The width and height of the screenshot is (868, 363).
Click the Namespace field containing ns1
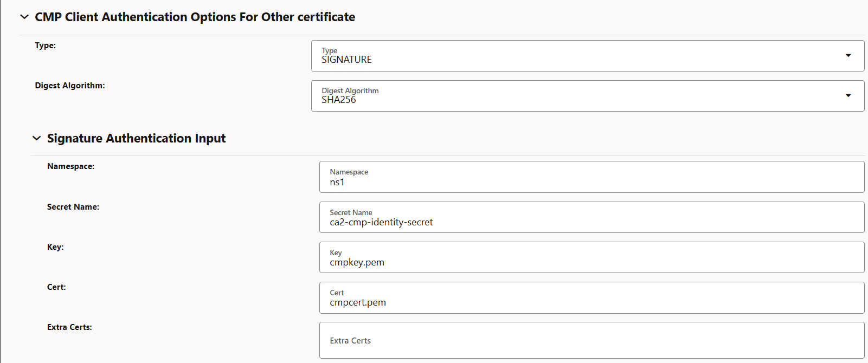591,177
